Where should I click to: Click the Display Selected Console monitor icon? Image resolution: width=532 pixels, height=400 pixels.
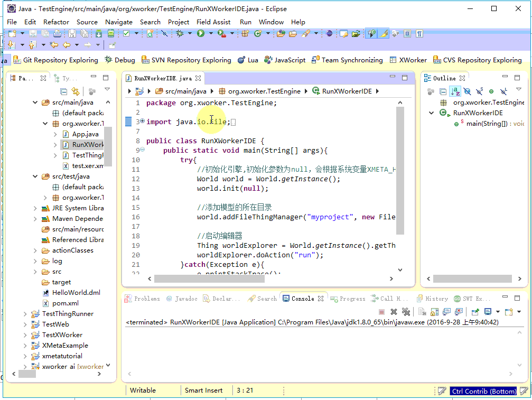pos(488,311)
